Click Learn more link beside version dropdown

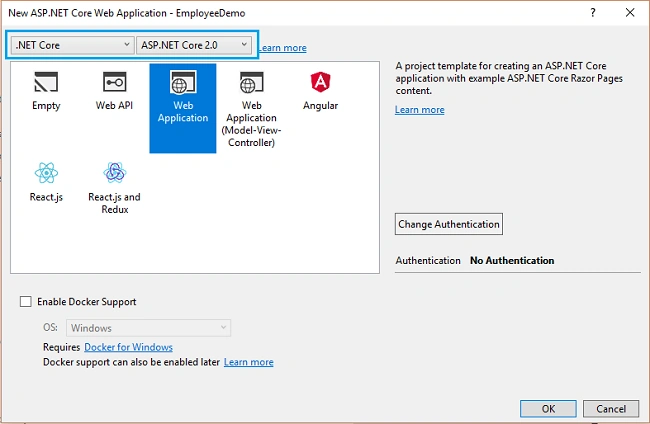click(283, 48)
